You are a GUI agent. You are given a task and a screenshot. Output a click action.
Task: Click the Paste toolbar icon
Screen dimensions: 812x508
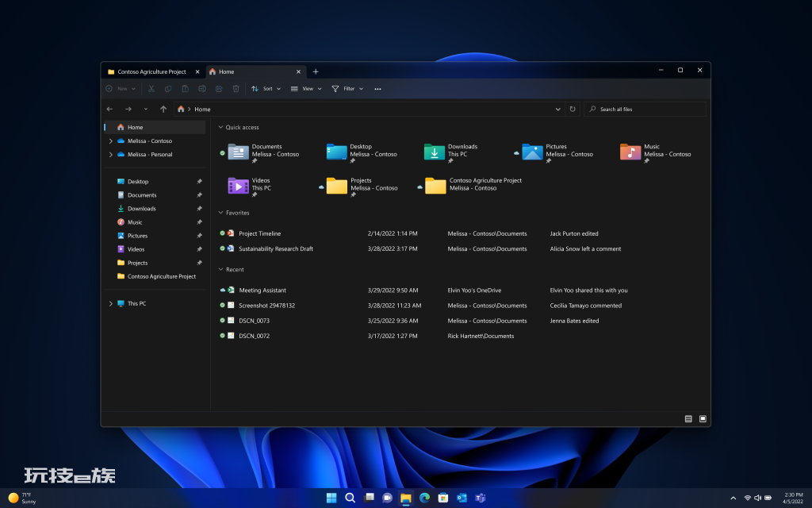point(185,89)
